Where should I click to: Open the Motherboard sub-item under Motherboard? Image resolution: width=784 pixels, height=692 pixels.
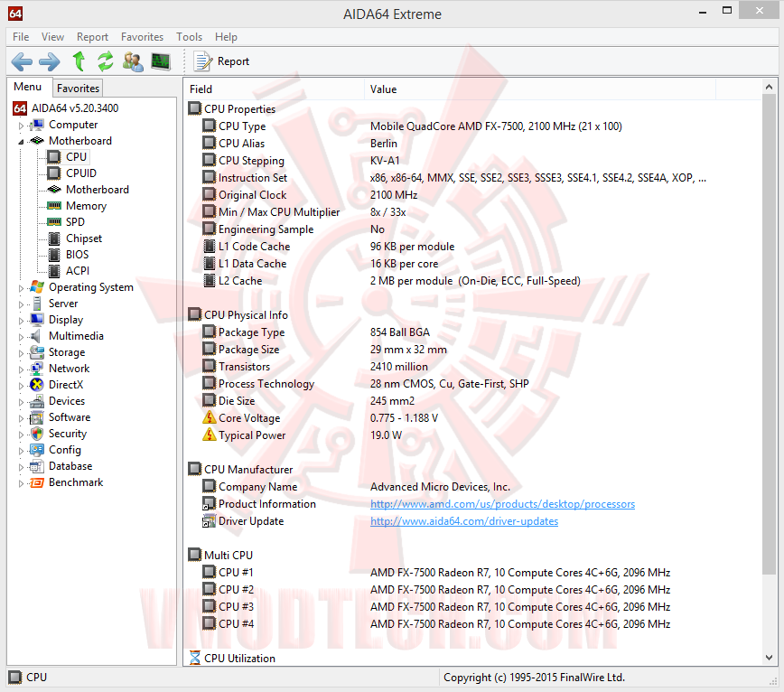point(97,190)
